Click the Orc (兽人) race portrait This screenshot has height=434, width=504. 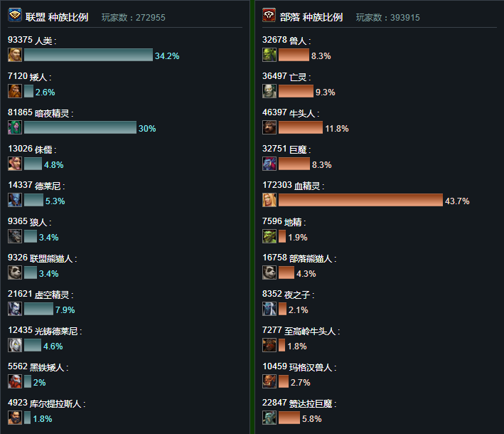click(x=269, y=55)
